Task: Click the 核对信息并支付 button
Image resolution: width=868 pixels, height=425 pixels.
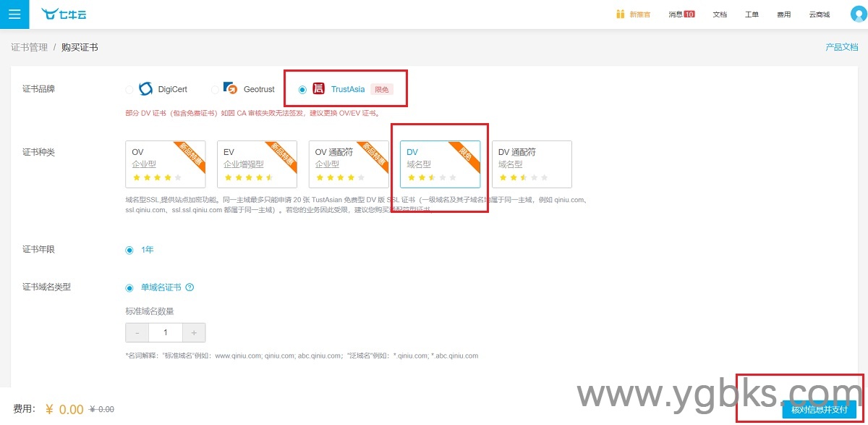Action: [819, 409]
